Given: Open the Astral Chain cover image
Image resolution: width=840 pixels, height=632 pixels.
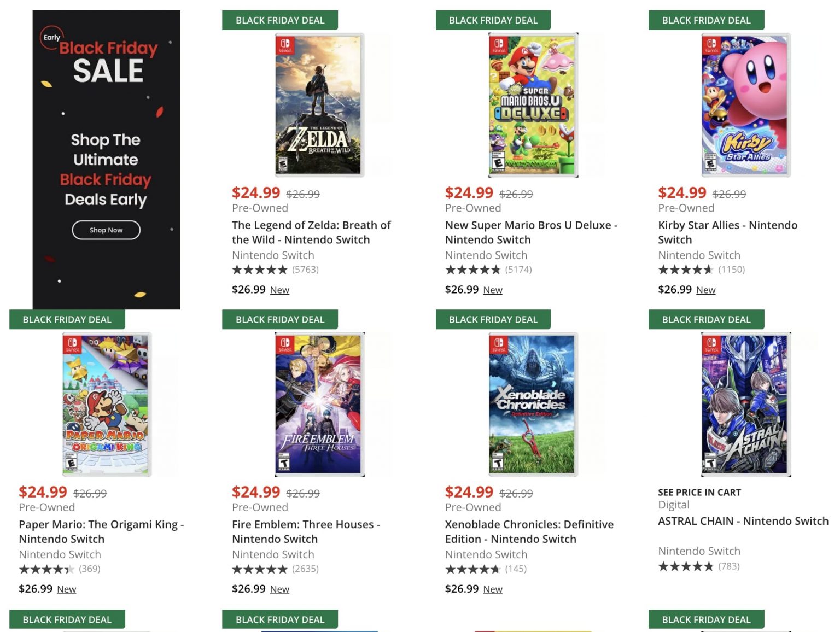Looking at the screenshot, I should click(746, 404).
